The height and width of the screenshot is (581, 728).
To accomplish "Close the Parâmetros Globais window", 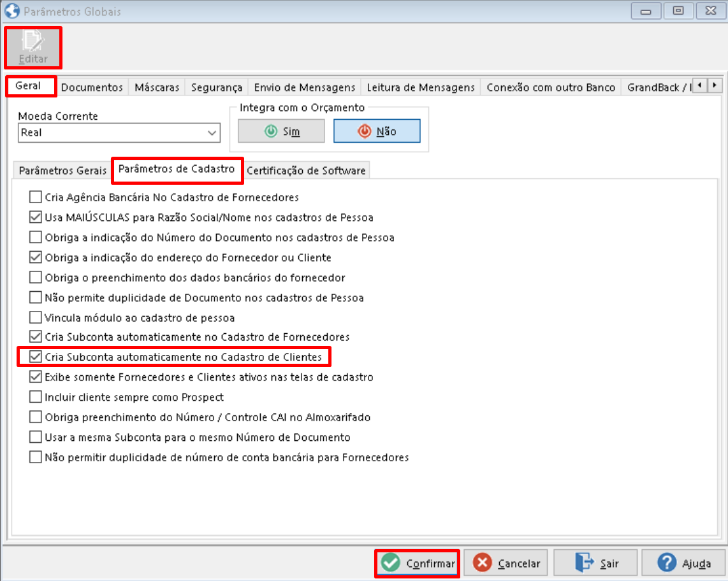I will pyautogui.click(x=711, y=11).
